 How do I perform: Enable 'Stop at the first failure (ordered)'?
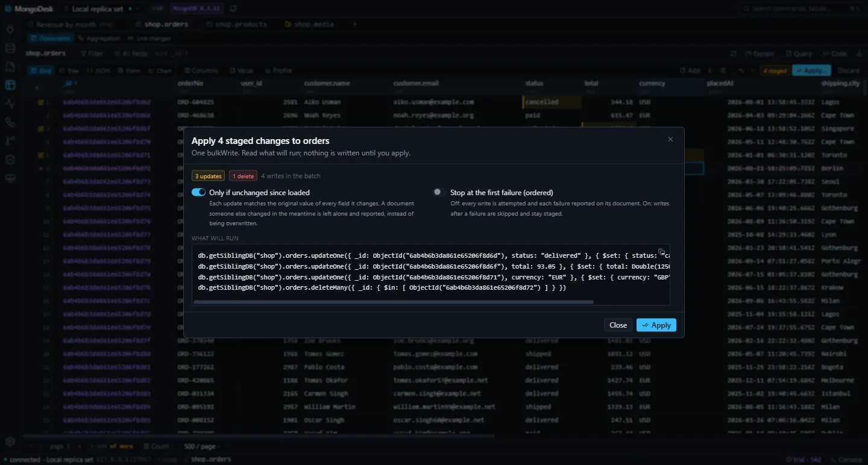pyautogui.click(x=439, y=192)
